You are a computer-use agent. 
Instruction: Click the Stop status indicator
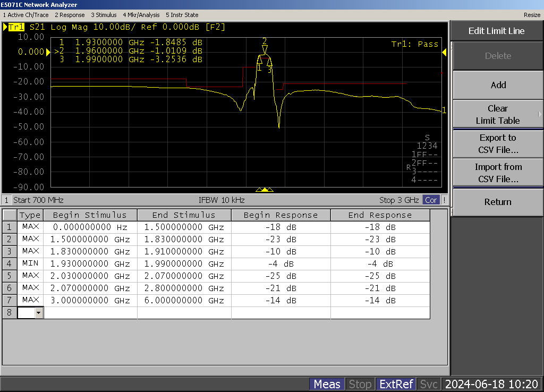(360, 384)
